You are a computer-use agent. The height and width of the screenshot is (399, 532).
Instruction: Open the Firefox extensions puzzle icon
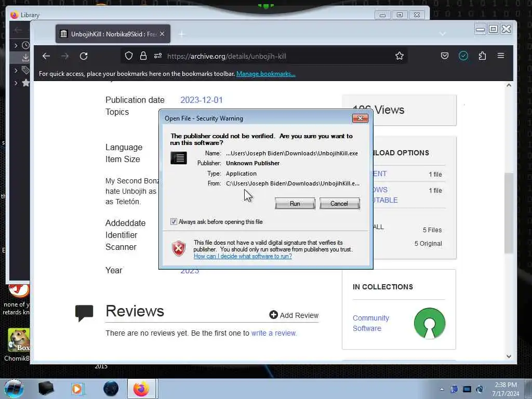[482, 56]
